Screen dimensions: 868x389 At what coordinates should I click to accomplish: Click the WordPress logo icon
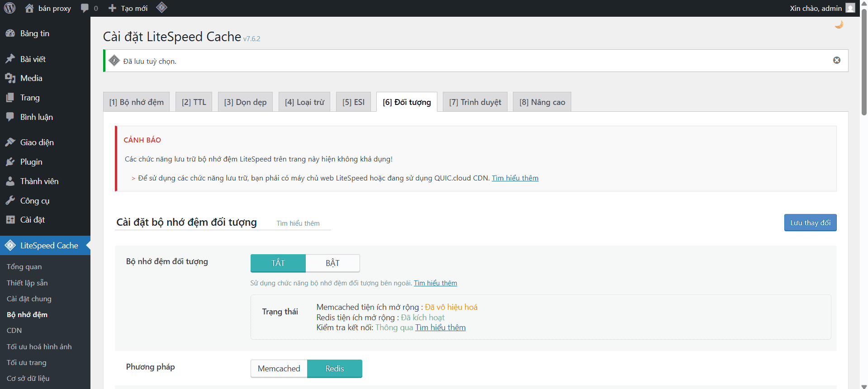point(9,8)
